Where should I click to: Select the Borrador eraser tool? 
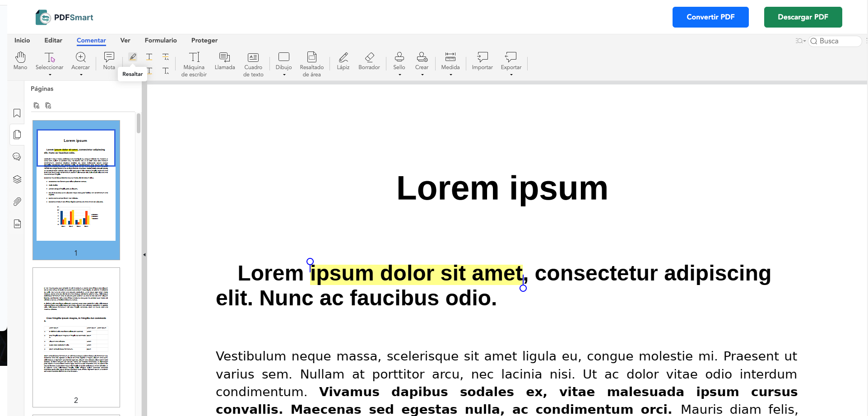(x=369, y=61)
